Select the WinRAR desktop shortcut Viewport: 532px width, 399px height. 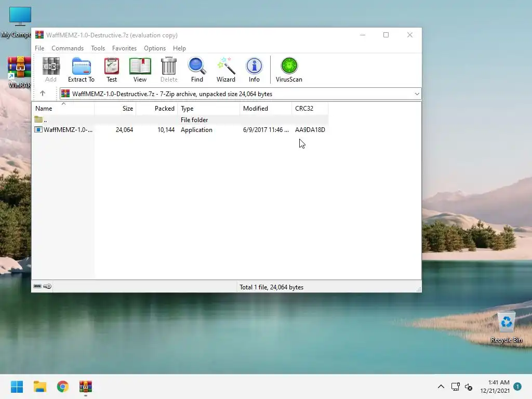[19, 72]
